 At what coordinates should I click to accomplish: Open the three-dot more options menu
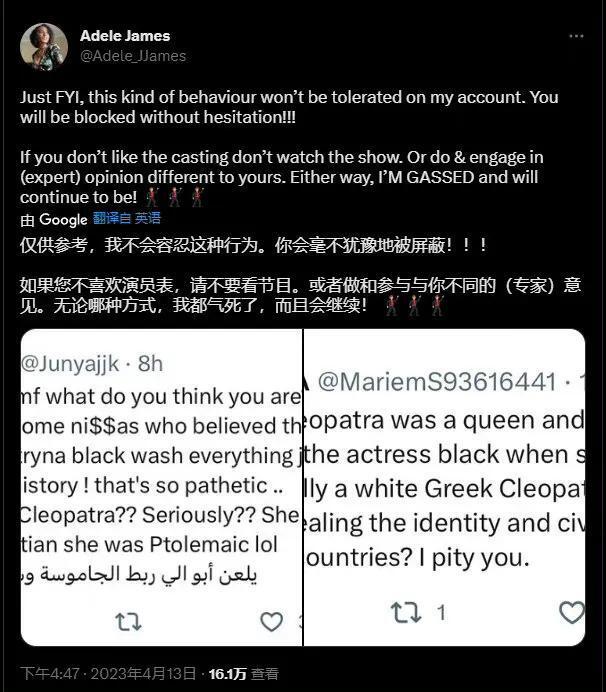pyautogui.click(x=576, y=36)
